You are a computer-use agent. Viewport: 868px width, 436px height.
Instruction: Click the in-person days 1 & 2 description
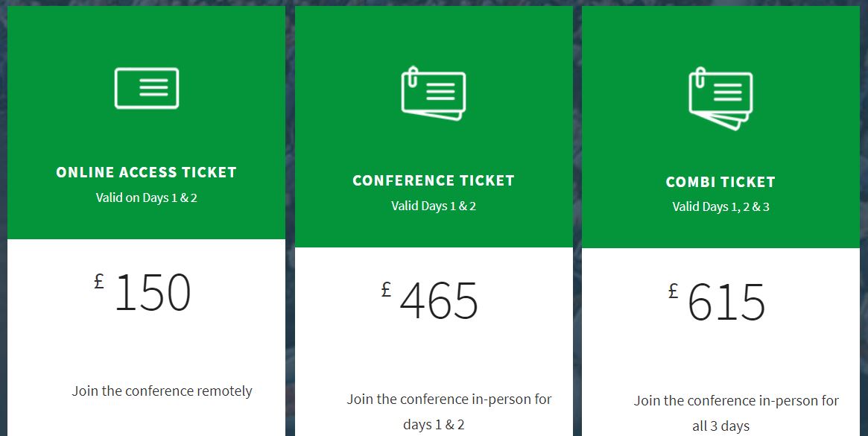449,411
